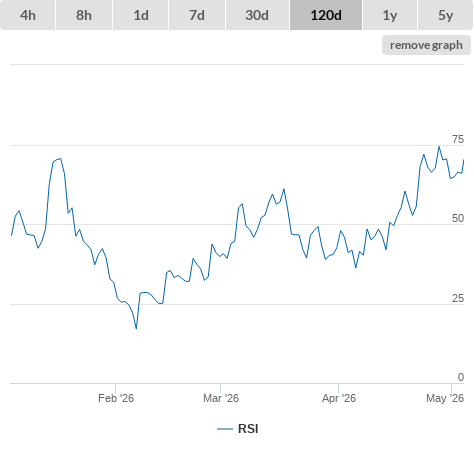Click the Feb '26 axis label
The image size is (474, 455).
coord(116,398)
